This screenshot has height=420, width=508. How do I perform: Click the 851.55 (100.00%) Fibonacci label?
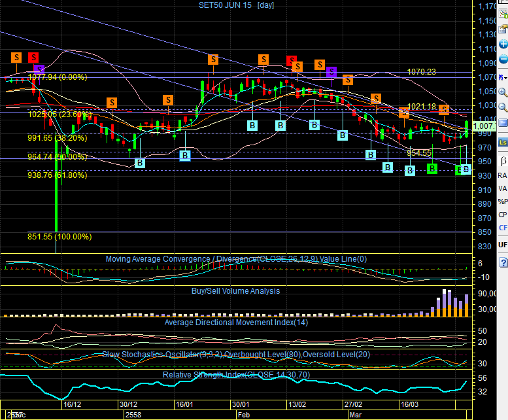click(x=59, y=237)
